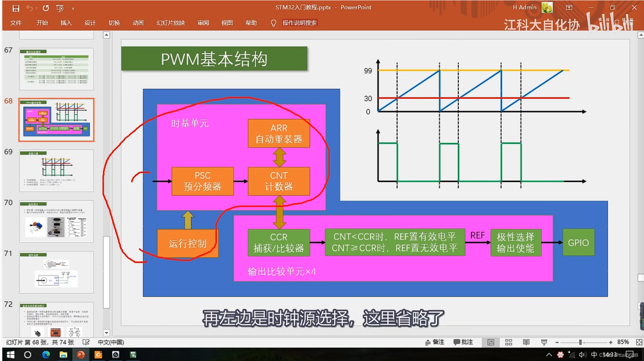
Task: Toggle the 备注 notes pane
Action: pyautogui.click(x=435, y=342)
